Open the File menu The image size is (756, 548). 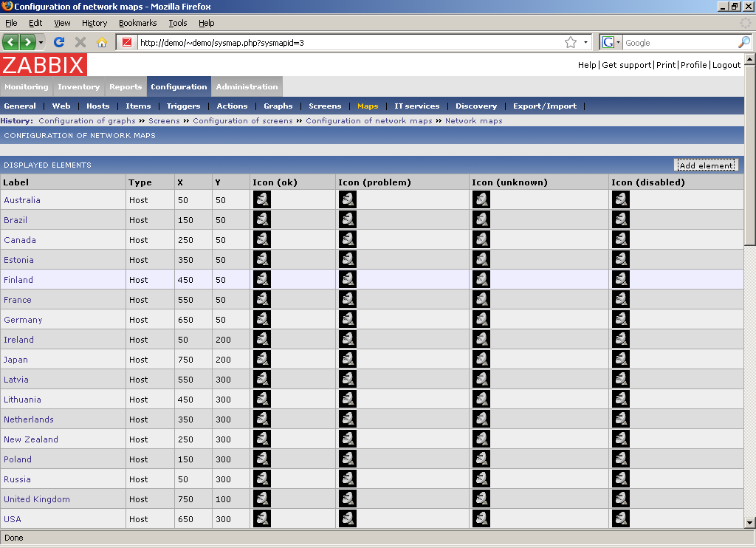[11, 23]
